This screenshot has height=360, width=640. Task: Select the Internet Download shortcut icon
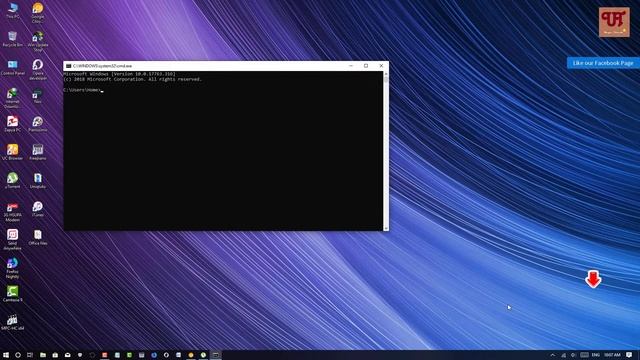[12, 98]
